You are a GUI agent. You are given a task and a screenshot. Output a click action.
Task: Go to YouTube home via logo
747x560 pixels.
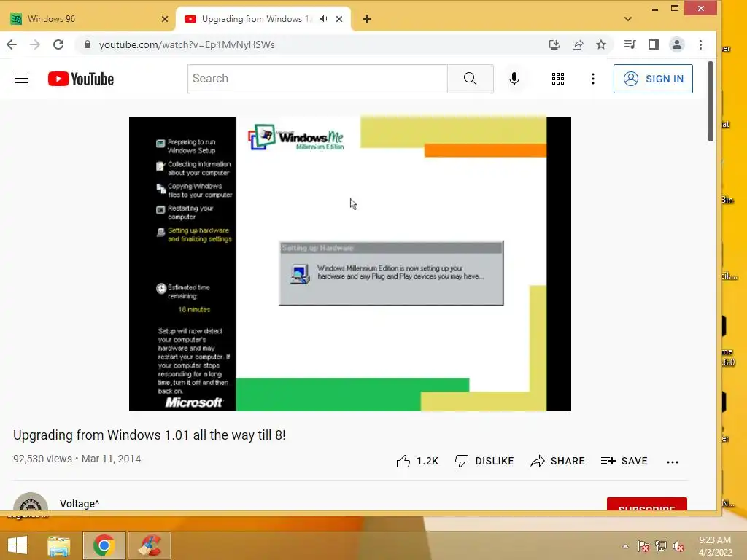(x=81, y=79)
